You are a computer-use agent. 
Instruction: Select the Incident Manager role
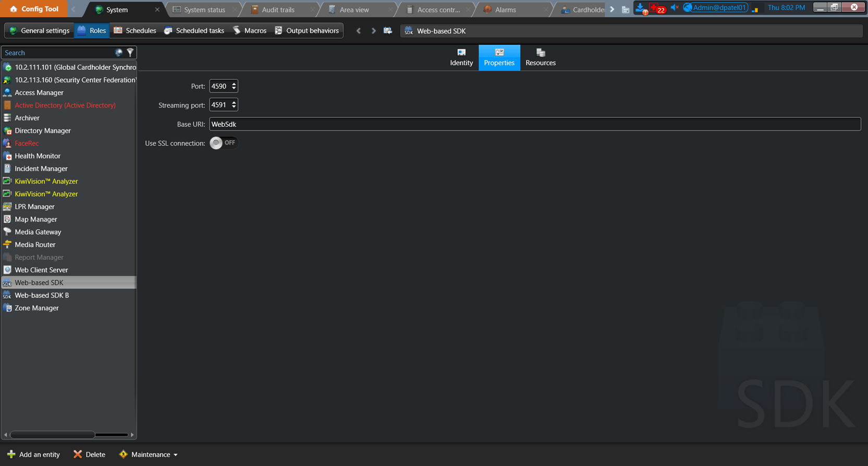[69, 169]
